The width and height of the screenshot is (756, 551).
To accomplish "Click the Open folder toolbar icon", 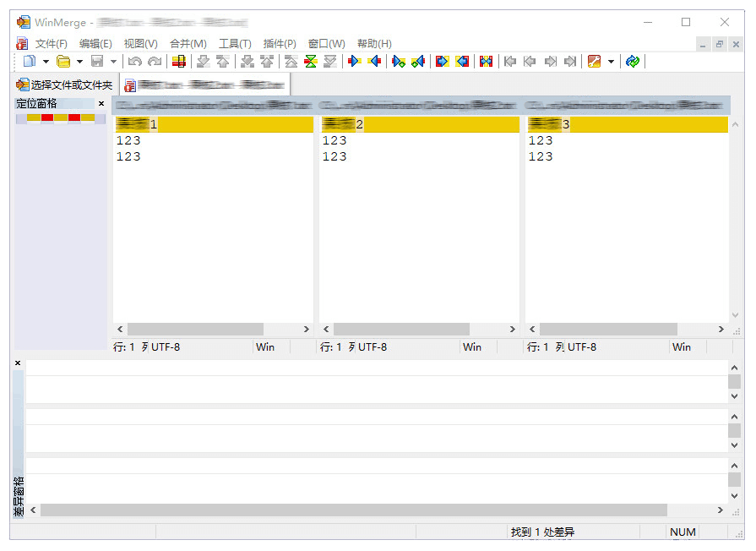I will [63, 61].
